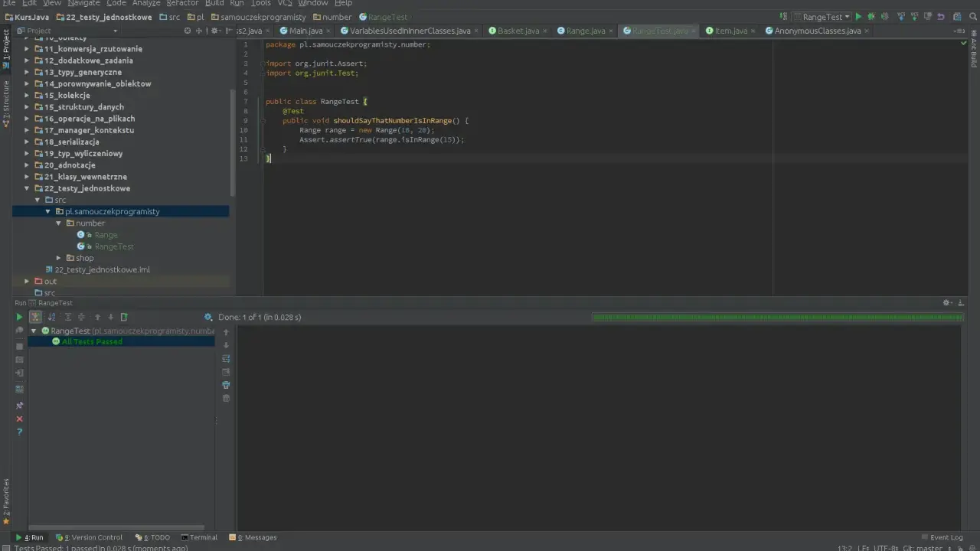The height and width of the screenshot is (551, 980).
Task: Click the Exit icon in Run panel
Action: [19, 373]
